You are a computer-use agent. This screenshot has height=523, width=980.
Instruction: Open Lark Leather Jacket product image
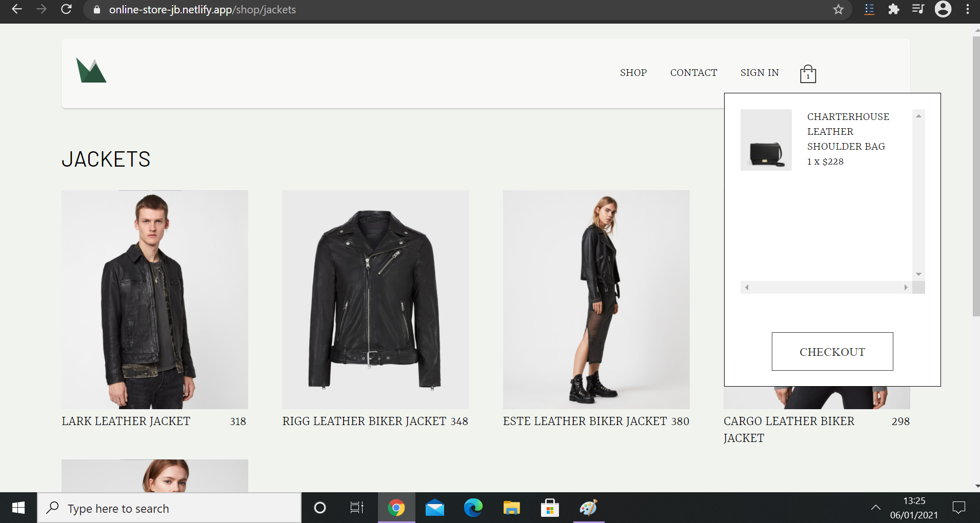pyautogui.click(x=155, y=299)
